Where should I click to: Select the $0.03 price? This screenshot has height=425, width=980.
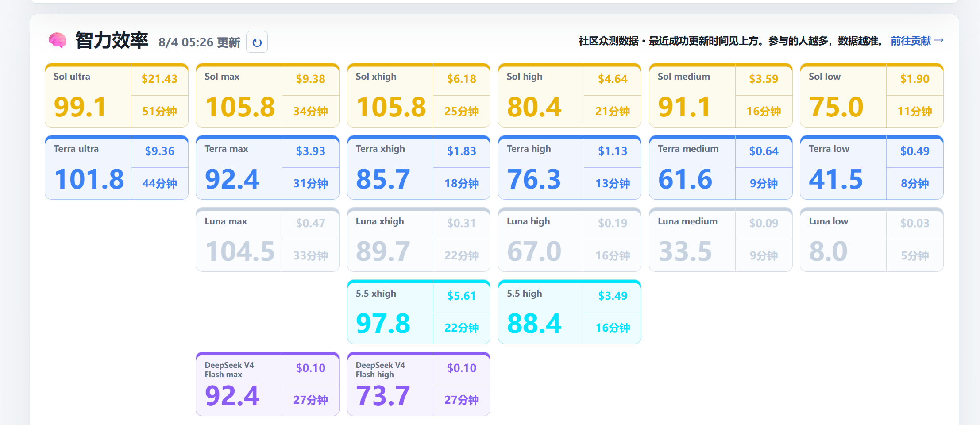pos(914,223)
